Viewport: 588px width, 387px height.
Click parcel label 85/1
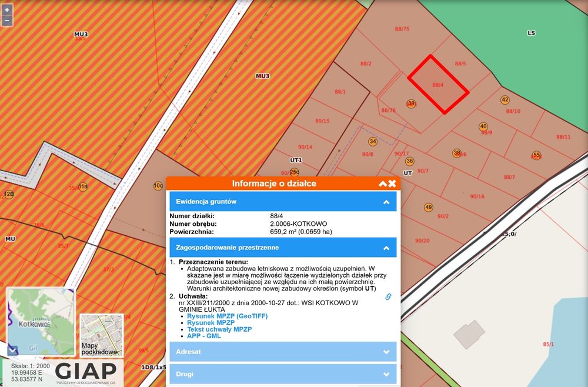point(548,344)
